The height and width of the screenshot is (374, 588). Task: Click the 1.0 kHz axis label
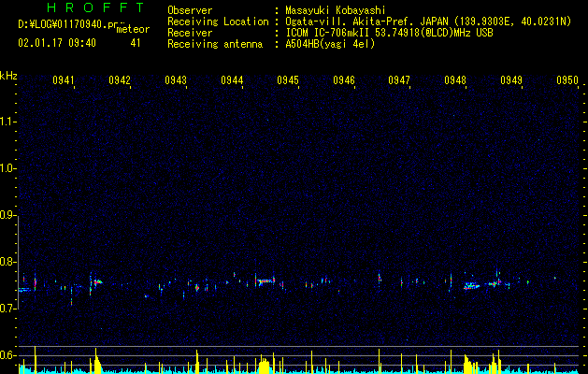coord(7,168)
